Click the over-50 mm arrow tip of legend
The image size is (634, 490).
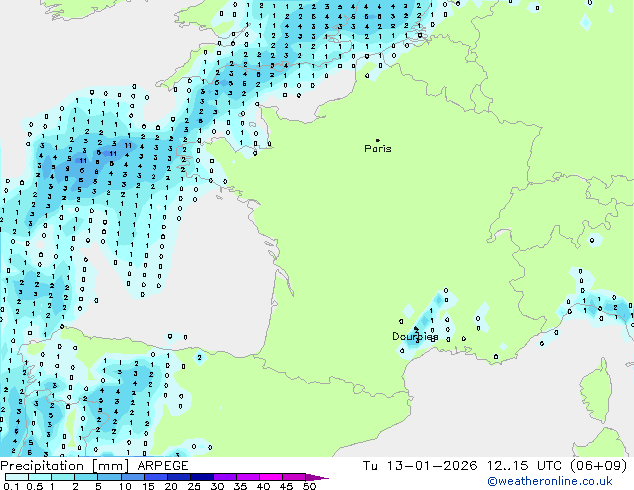click(x=317, y=477)
